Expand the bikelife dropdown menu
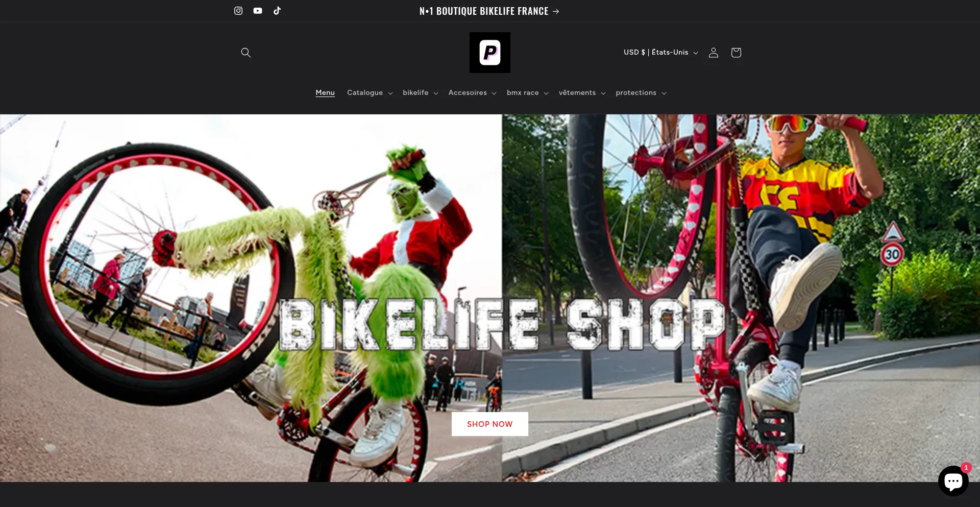Viewport: 980px width, 507px height. [x=420, y=93]
